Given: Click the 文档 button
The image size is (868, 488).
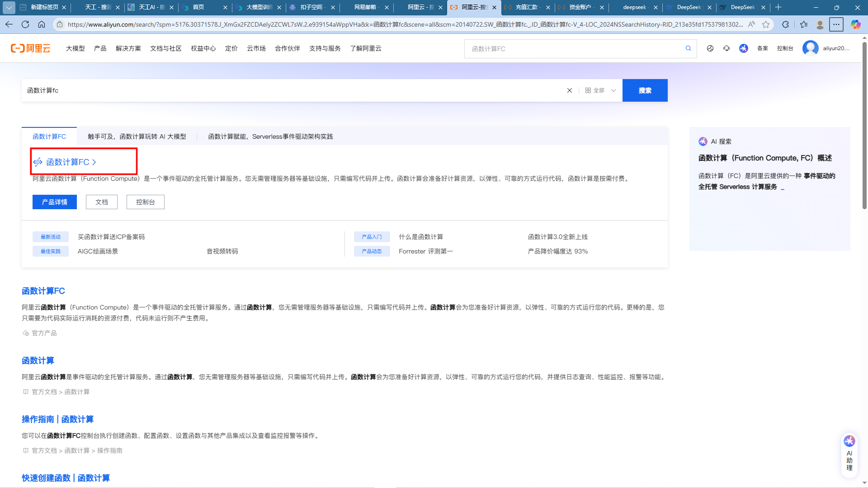Looking at the screenshot, I should pos(102,202).
